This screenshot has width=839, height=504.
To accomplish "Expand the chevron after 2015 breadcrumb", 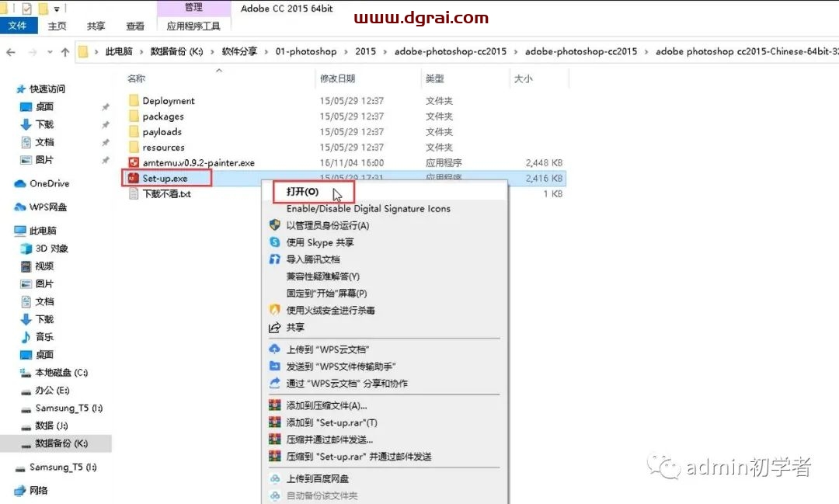I will [x=385, y=51].
